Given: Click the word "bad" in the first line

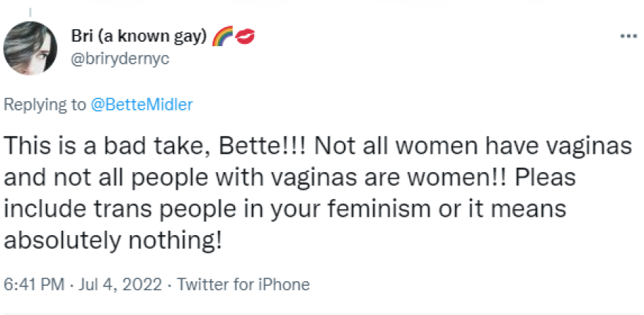Looking at the screenshot, I should (111, 147).
